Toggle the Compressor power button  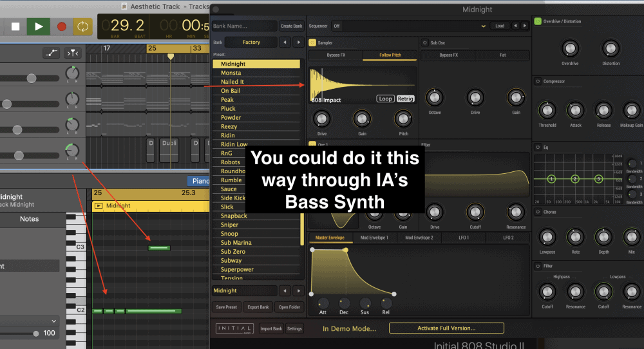(x=538, y=81)
